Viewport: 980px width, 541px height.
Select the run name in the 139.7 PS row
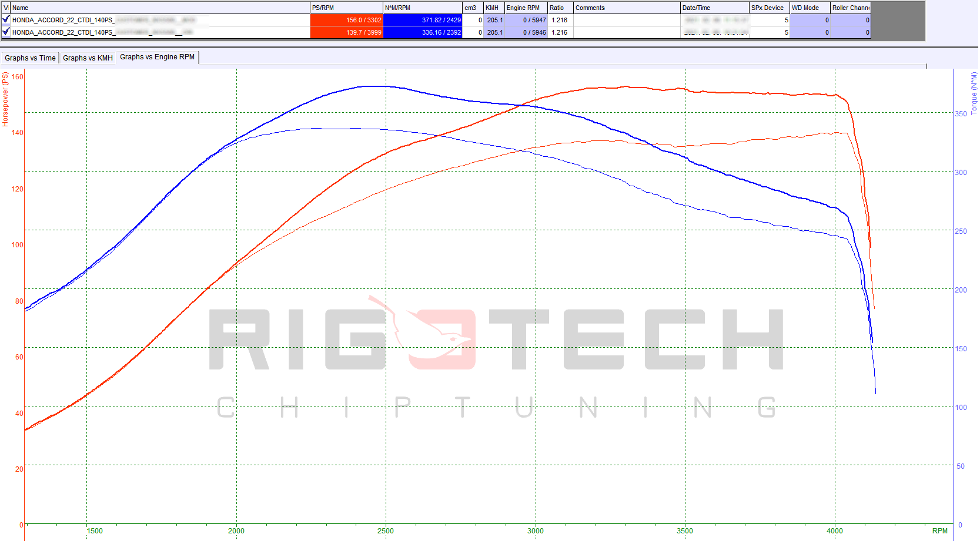pyautogui.click(x=160, y=32)
